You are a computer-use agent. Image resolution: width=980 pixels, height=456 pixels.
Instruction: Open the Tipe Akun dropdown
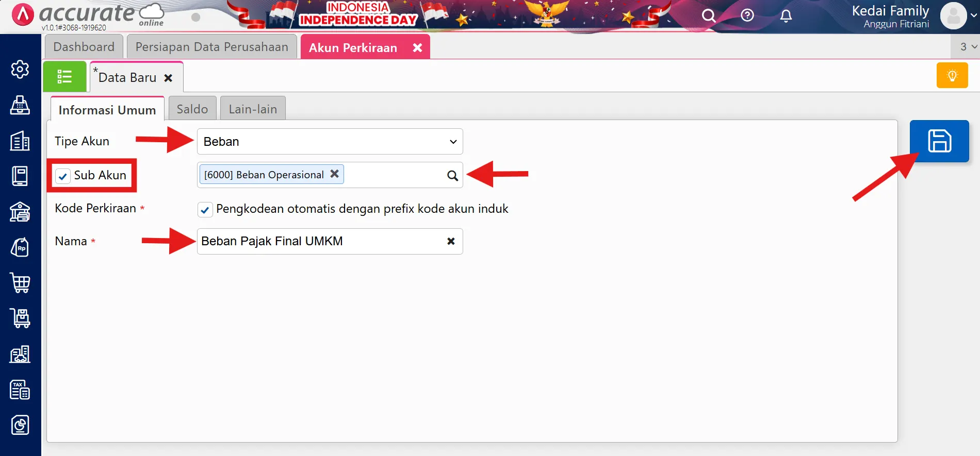point(330,142)
